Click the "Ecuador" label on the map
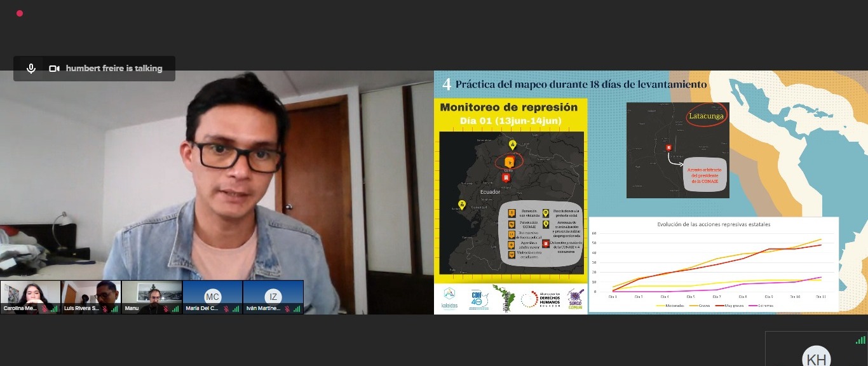 coord(490,192)
